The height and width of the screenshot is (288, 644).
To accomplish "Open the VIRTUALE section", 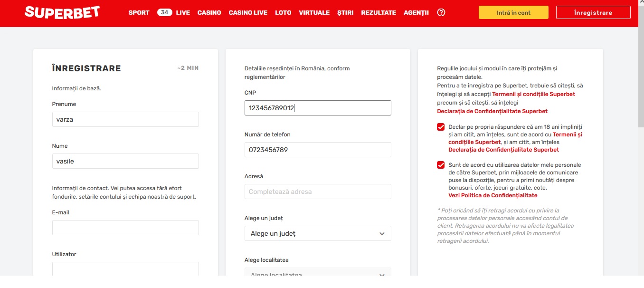I will (314, 13).
